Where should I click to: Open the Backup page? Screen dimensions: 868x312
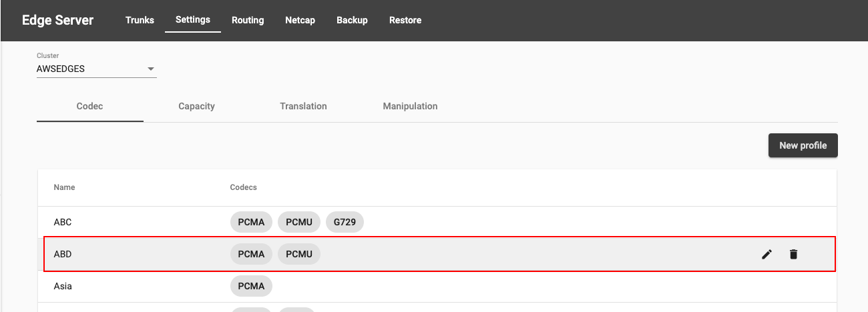click(352, 20)
